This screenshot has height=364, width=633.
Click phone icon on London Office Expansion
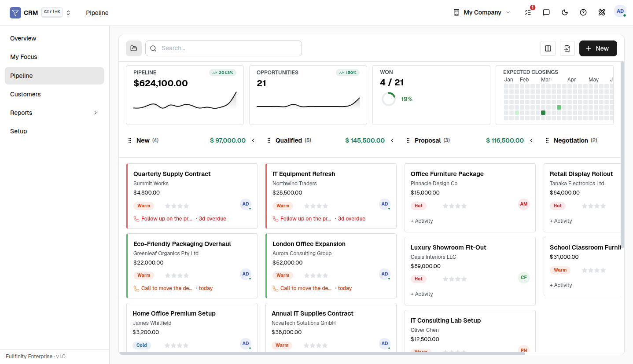coord(276,288)
